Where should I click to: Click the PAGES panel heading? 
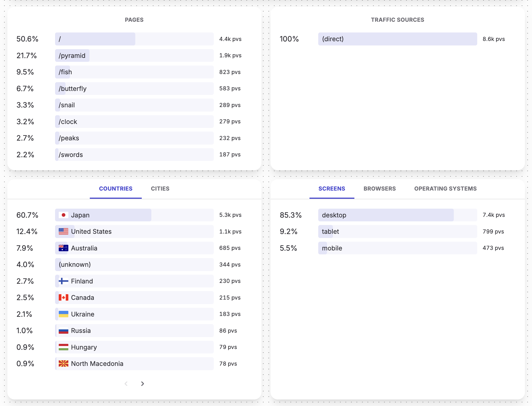point(134,20)
